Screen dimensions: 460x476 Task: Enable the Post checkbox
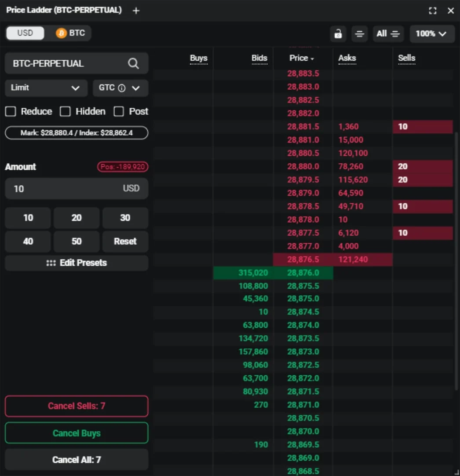coord(119,111)
